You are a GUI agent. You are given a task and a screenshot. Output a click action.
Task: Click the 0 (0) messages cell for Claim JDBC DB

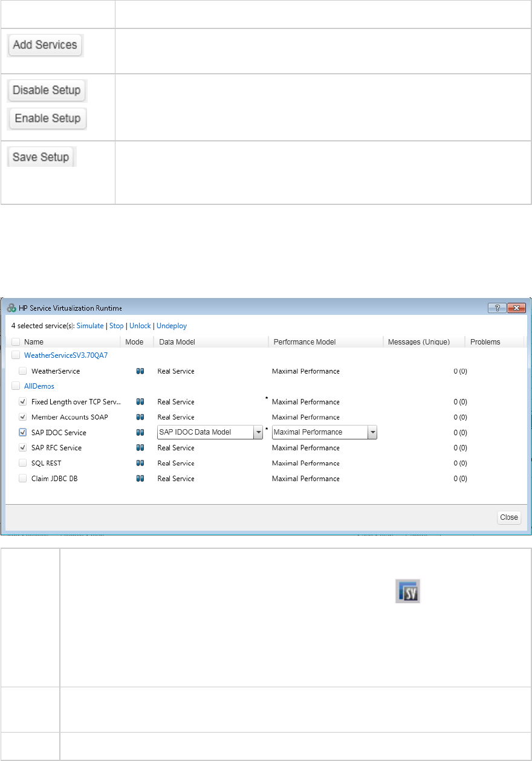pos(460,479)
